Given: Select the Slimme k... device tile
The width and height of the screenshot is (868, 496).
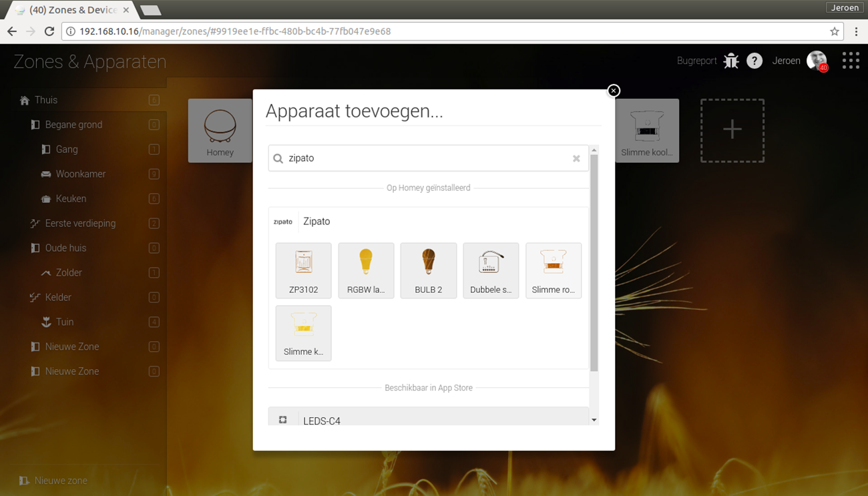Looking at the screenshot, I should click(303, 332).
